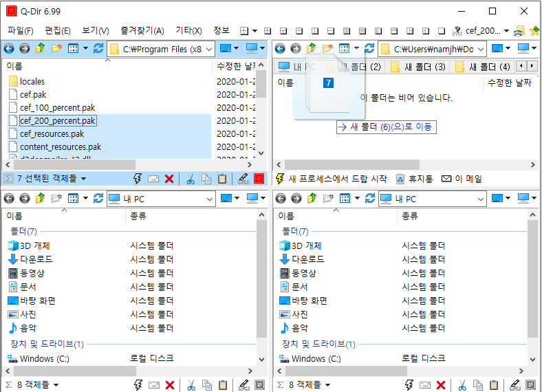Screen dimensions: 542x392
Task: Paste in top-left pane status bar
Action: (222, 179)
